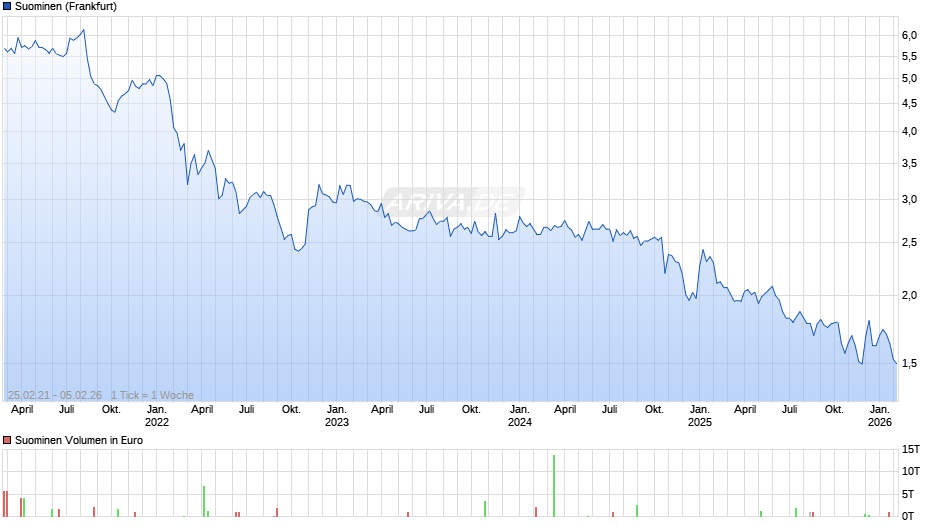Click the '2,0' price axis label
This screenshot has width=940, height=526.
click(x=909, y=295)
